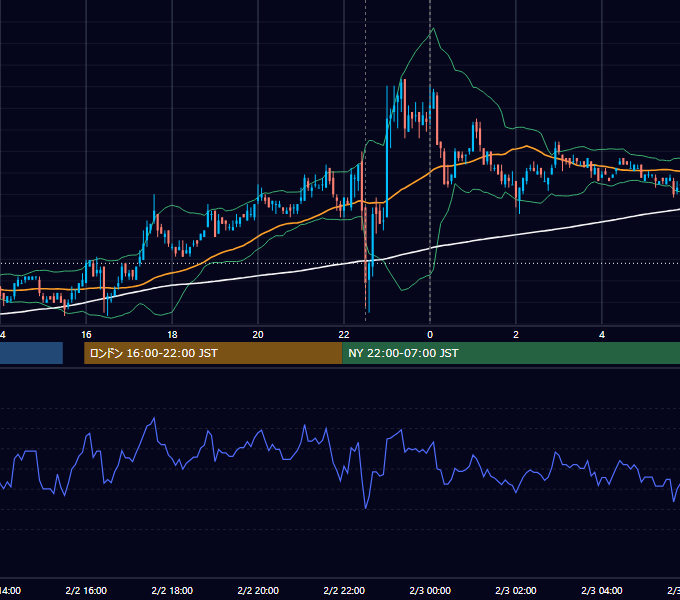Click the '4' hour label on price chart axis
Image resolution: width=680 pixels, height=600 pixels.
(x=602, y=335)
